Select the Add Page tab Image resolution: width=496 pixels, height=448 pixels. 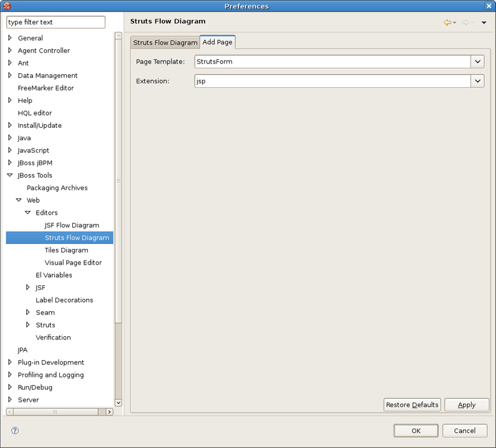point(217,42)
